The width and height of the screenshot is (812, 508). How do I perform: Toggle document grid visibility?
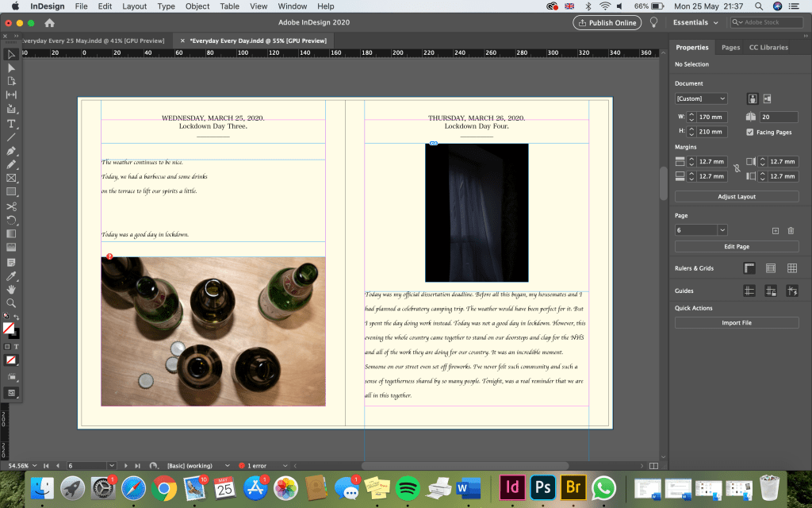coord(791,268)
